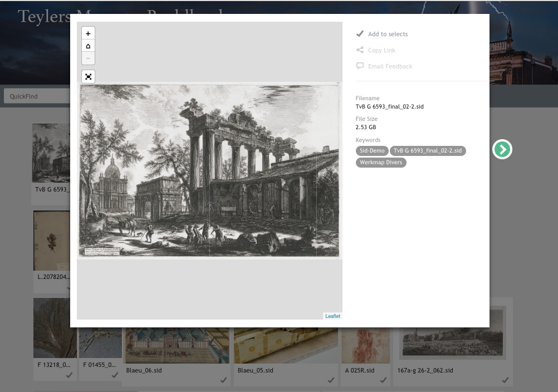The width and height of the screenshot is (558, 392).
Task: Open the Leaflet attribution link
Action: [x=332, y=316]
